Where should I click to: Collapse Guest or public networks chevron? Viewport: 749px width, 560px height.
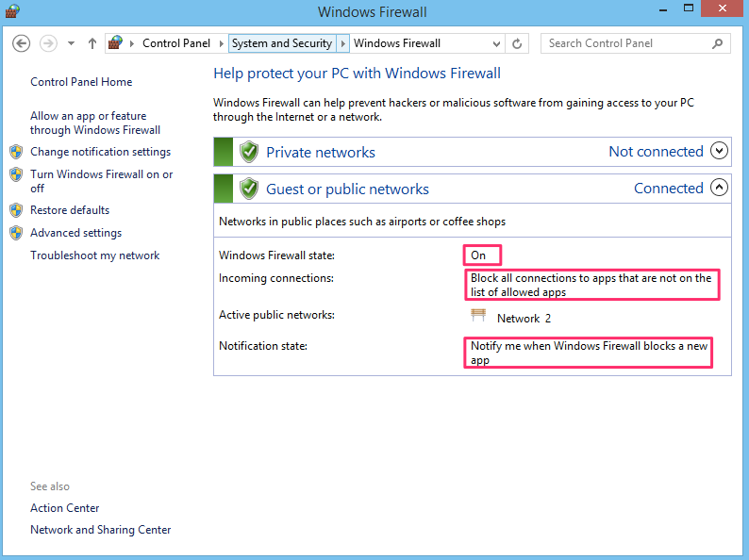tap(719, 188)
